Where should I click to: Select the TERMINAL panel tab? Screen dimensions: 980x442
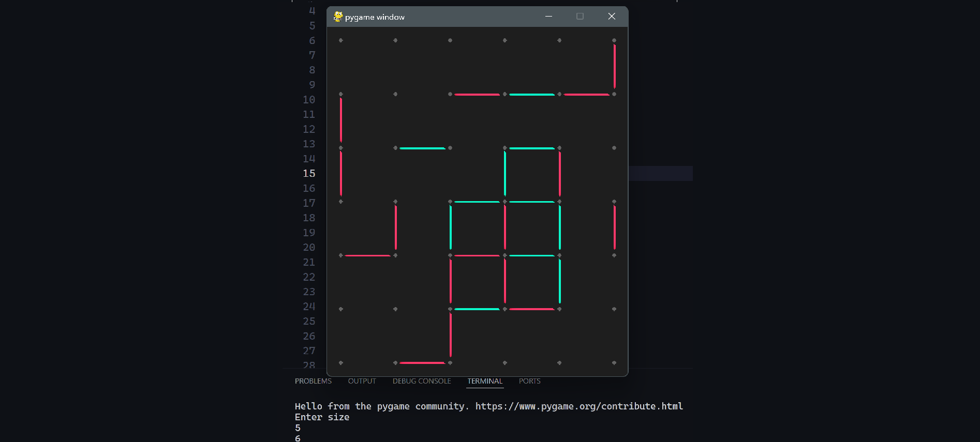point(485,381)
